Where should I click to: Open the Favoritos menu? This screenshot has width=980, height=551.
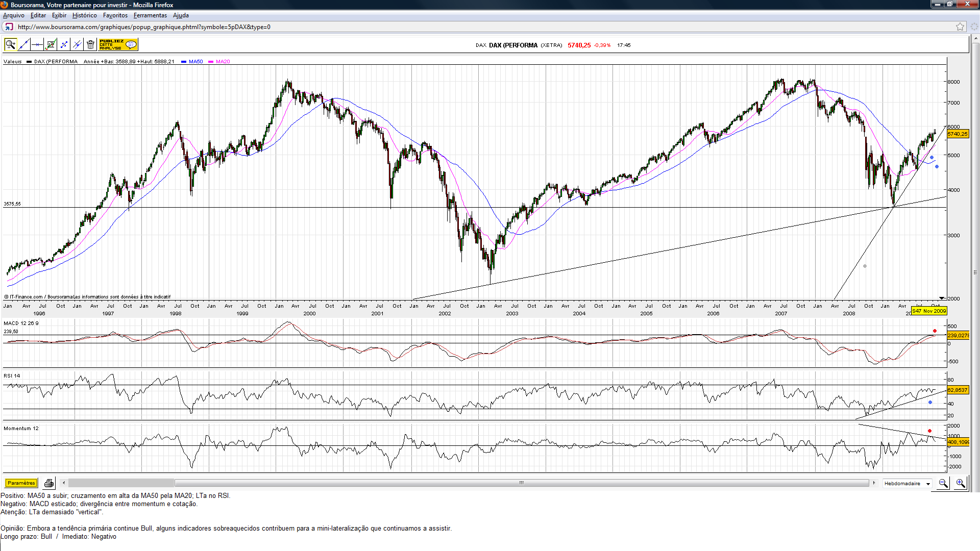(115, 15)
